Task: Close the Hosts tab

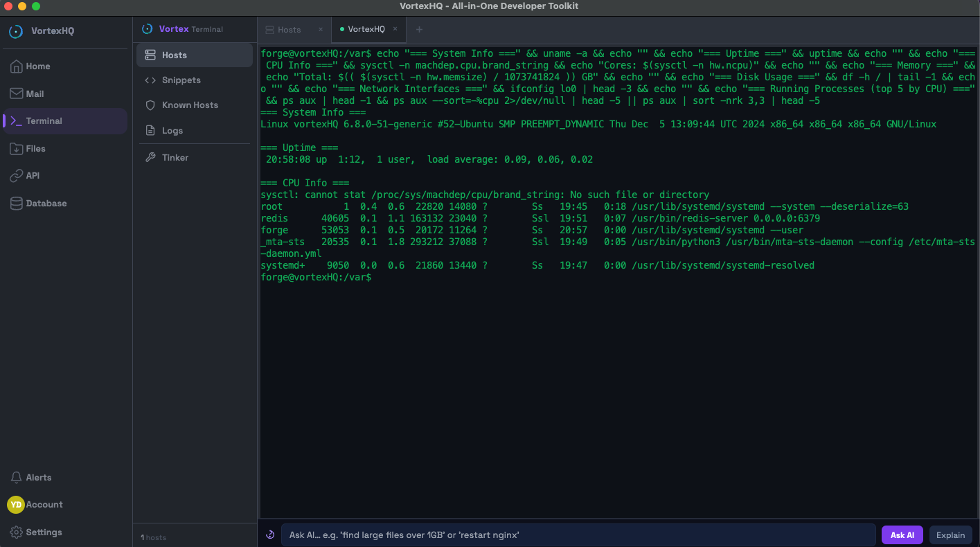Action: point(320,30)
